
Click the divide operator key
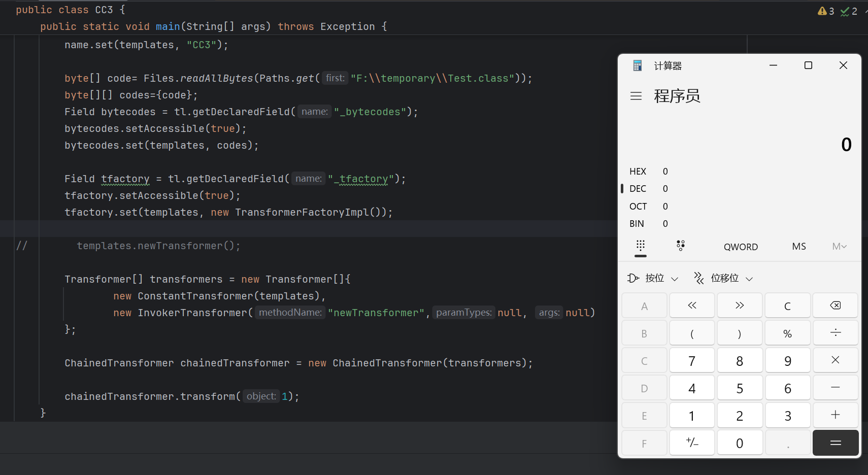(x=835, y=333)
